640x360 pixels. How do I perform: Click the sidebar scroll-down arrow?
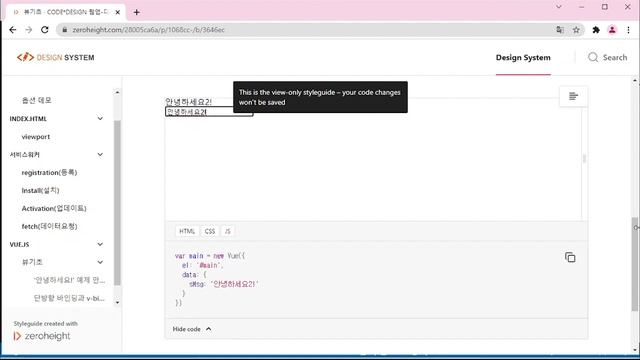[x=118, y=302]
